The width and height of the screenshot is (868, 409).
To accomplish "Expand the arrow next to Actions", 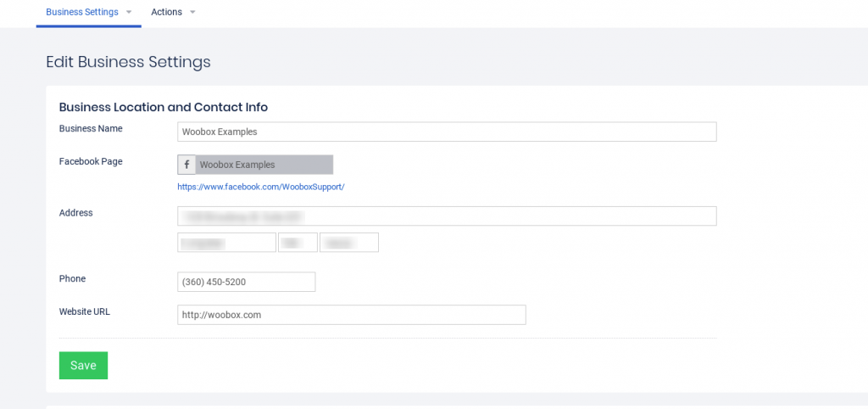I will (192, 13).
